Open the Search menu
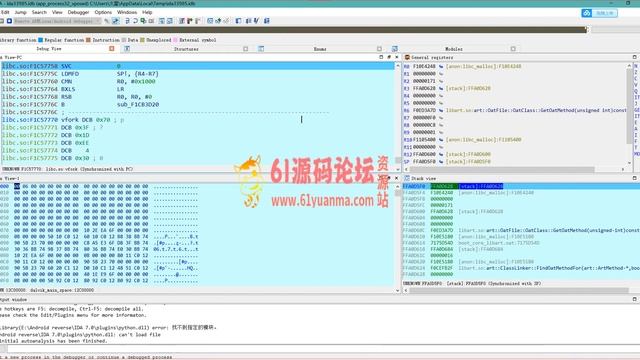Screen dimensions: 640x360 (x=39, y=12)
